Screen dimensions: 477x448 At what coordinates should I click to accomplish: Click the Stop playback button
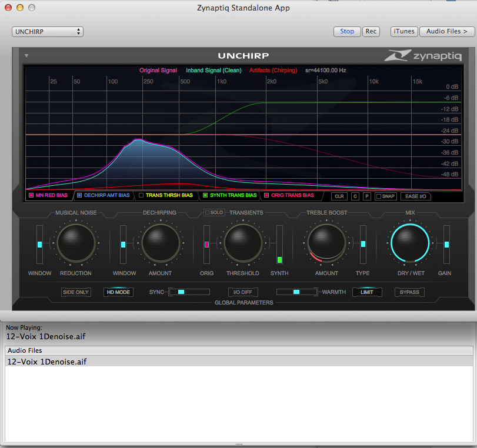[x=347, y=31]
